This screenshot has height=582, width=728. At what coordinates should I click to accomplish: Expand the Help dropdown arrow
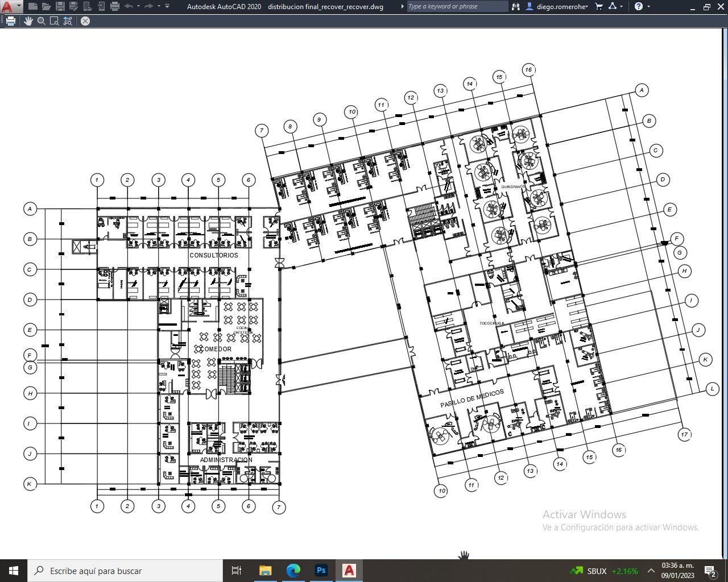649,7
